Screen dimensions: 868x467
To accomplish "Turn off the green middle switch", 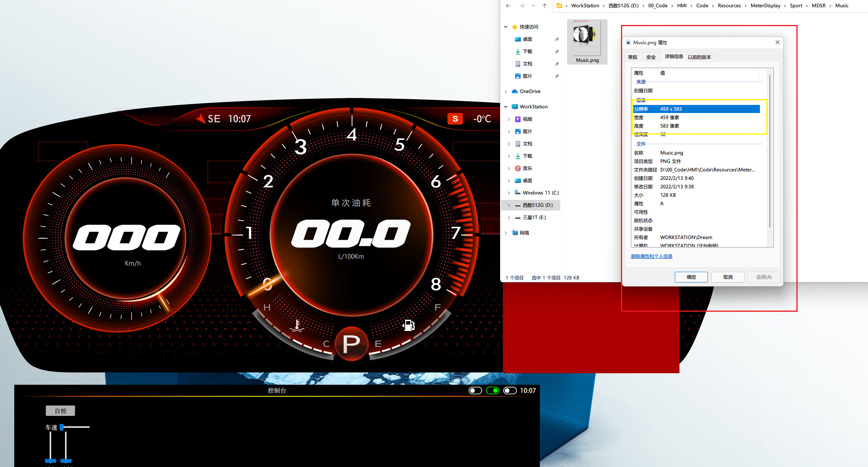I will pyautogui.click(x=492, y=391).
